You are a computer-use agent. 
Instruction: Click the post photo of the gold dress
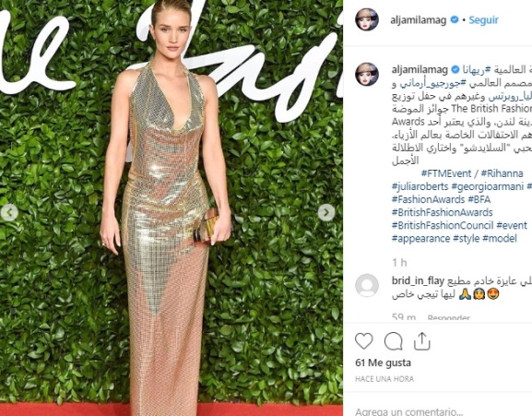(171, 208)
